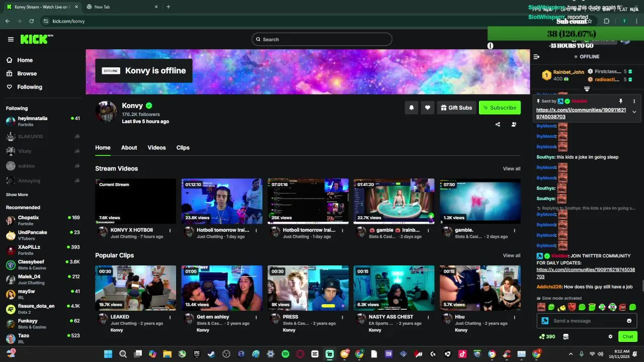Image resolution: width=644 pixels, height=362 pixels.
Task: Click the notification bell on Konvy's channel
Action: point(412,108)
